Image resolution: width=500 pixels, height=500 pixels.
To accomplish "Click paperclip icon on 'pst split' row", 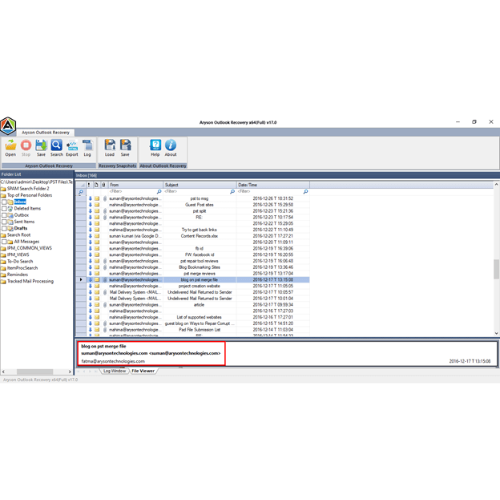I will click(105, 211).
